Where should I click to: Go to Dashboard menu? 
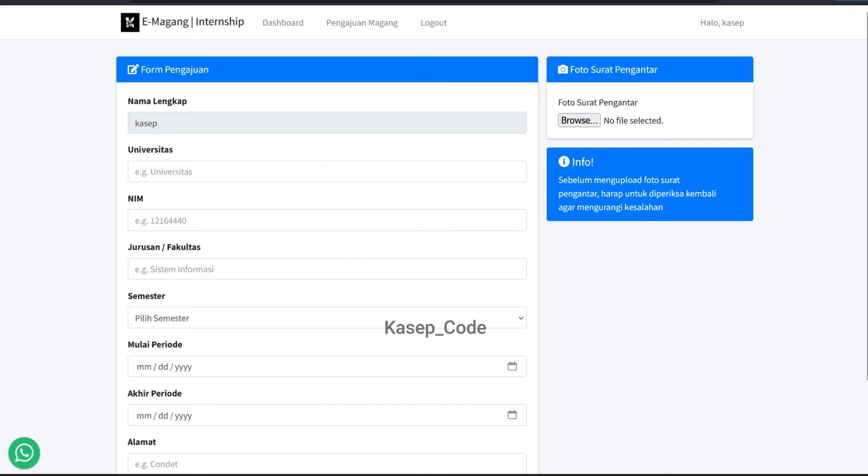pyautogui.click(x=283, y=22)
